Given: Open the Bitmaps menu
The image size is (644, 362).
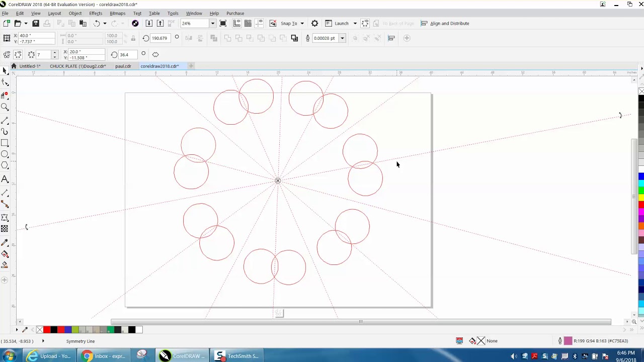Looking at the screenshot, I should pos(117,13).
